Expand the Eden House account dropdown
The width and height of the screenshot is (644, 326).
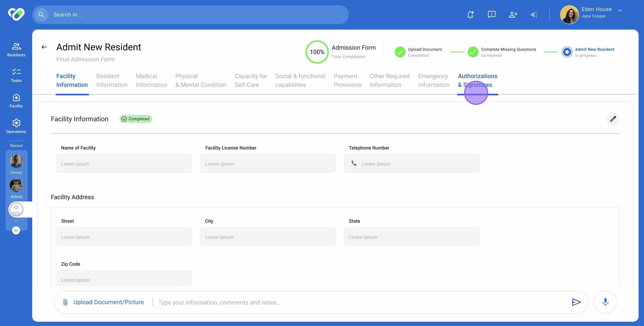[620, 11]
